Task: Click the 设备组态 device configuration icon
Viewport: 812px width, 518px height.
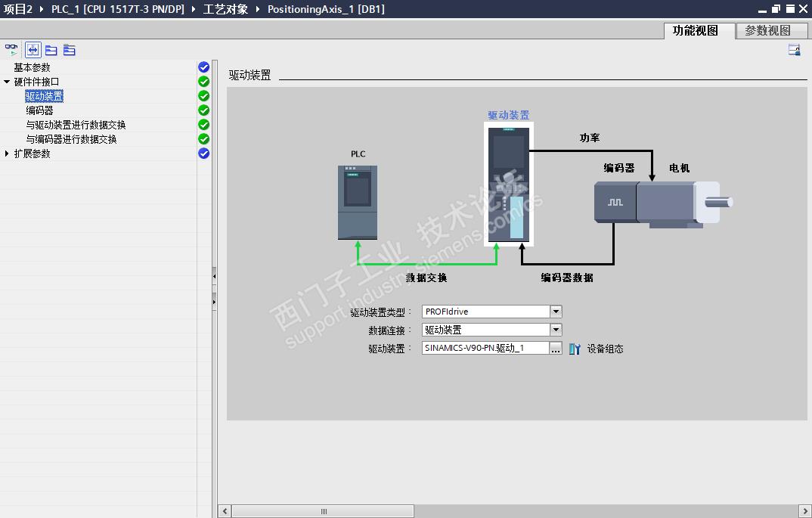Action: coord(575,349)
